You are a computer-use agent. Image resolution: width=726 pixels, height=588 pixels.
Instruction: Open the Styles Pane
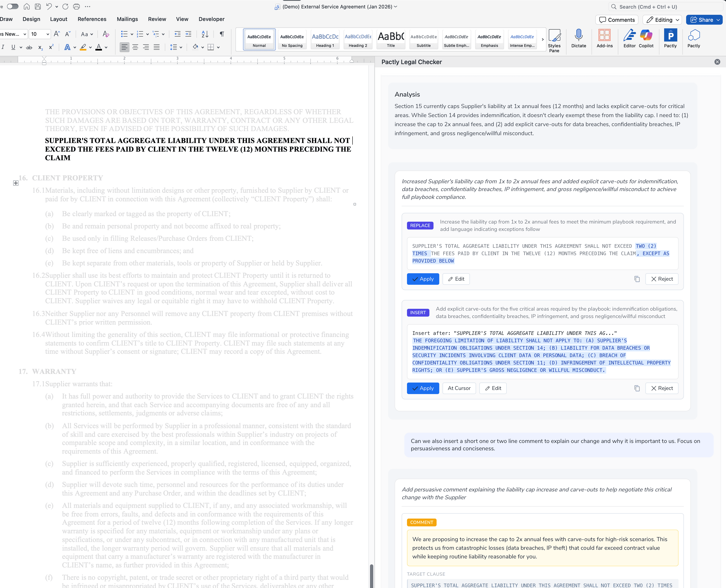tap(555, 40)
